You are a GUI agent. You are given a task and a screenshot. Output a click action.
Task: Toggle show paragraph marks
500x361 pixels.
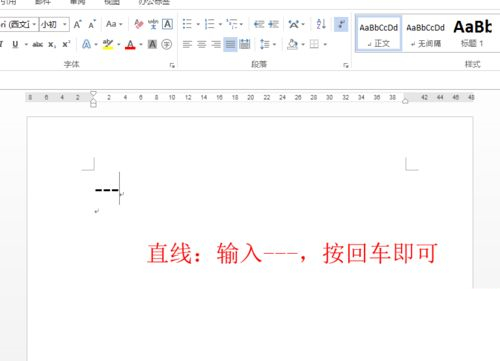pos(341,24)
